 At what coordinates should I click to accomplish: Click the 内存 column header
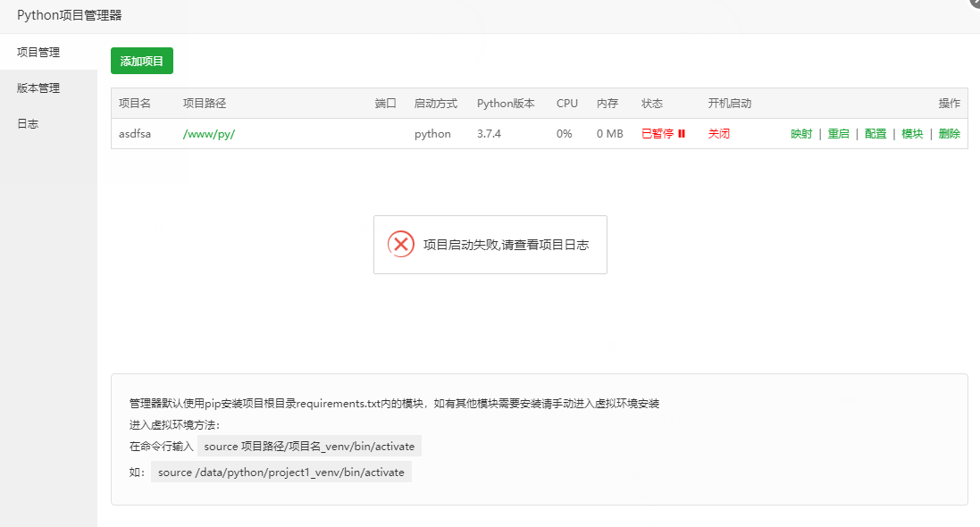[x=607, y=103]
